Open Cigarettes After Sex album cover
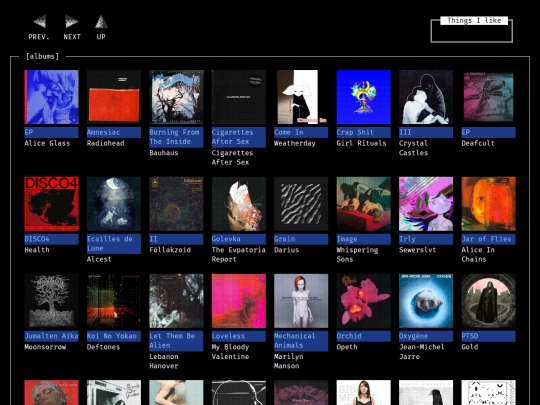The height and width of the screenshot is (405, 540). tap(239, 97)
